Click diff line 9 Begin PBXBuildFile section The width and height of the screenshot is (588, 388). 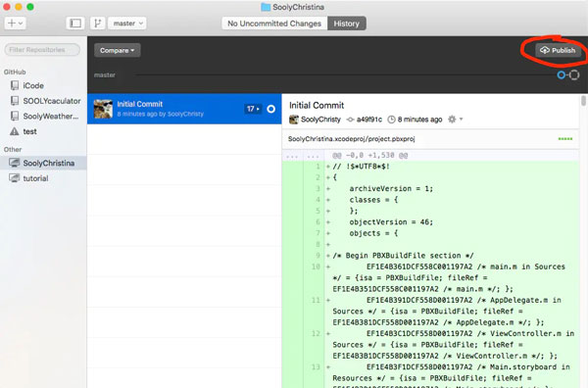[x=403, y=256]
